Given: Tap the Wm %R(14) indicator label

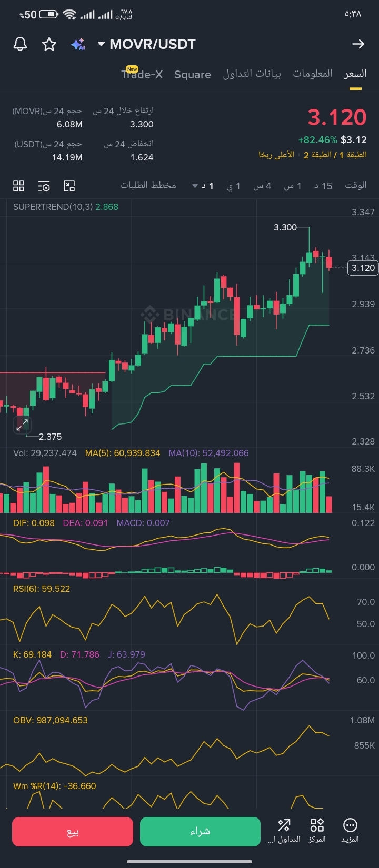Looking at the screenshot, I should point(55,786).
